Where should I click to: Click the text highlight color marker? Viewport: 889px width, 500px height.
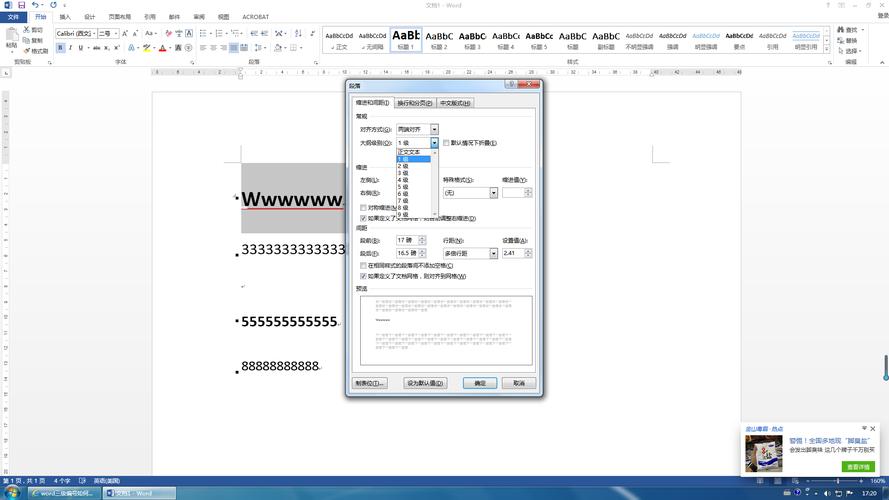[147, 48]
